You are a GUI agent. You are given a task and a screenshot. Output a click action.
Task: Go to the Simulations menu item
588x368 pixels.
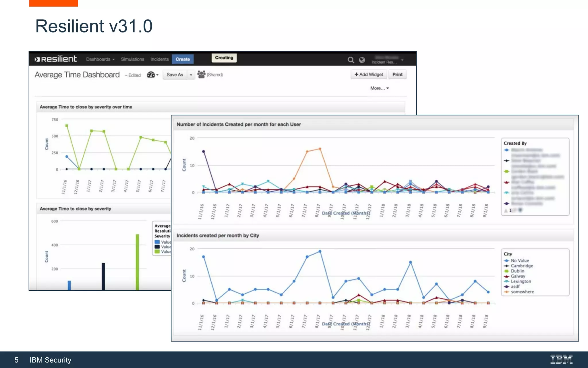point(132,59)
